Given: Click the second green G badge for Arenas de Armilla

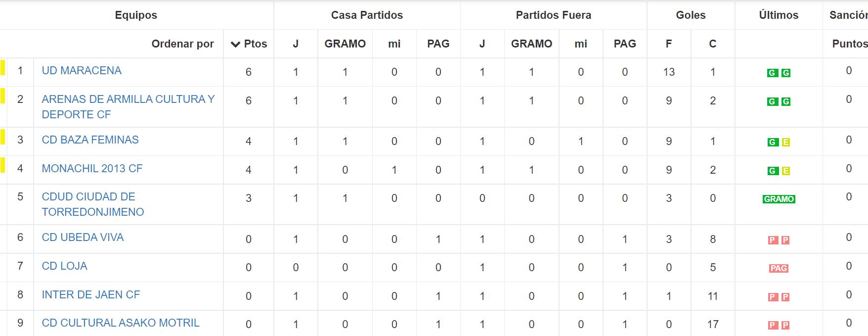Looking at the screenshot, I should (785, 102).
